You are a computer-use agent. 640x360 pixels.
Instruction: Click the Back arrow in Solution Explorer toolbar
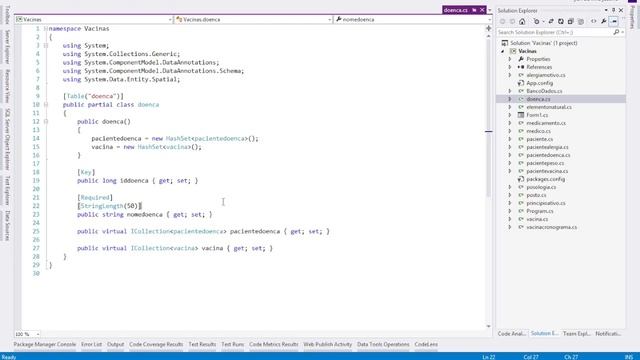click(x=502, y=22)
